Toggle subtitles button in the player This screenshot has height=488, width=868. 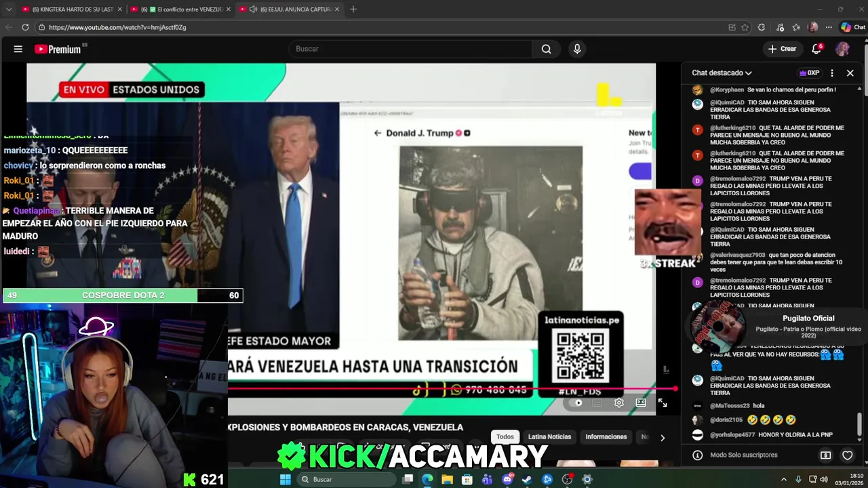coord(597,403)
